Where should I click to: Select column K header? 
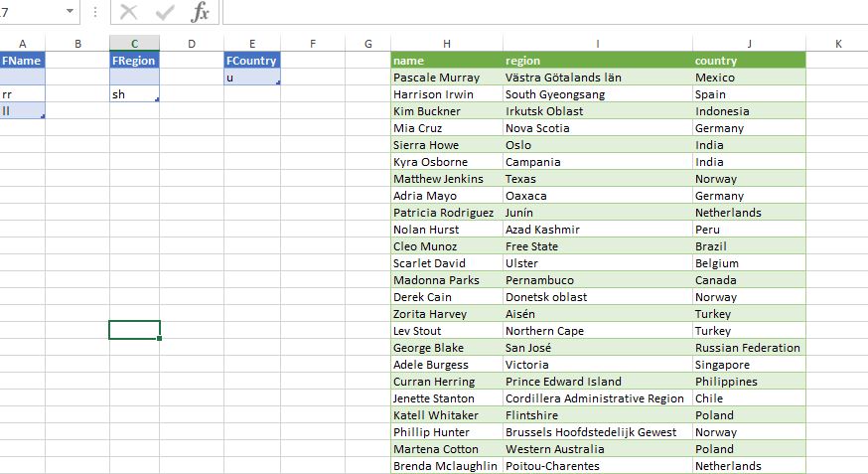(838, 44)
